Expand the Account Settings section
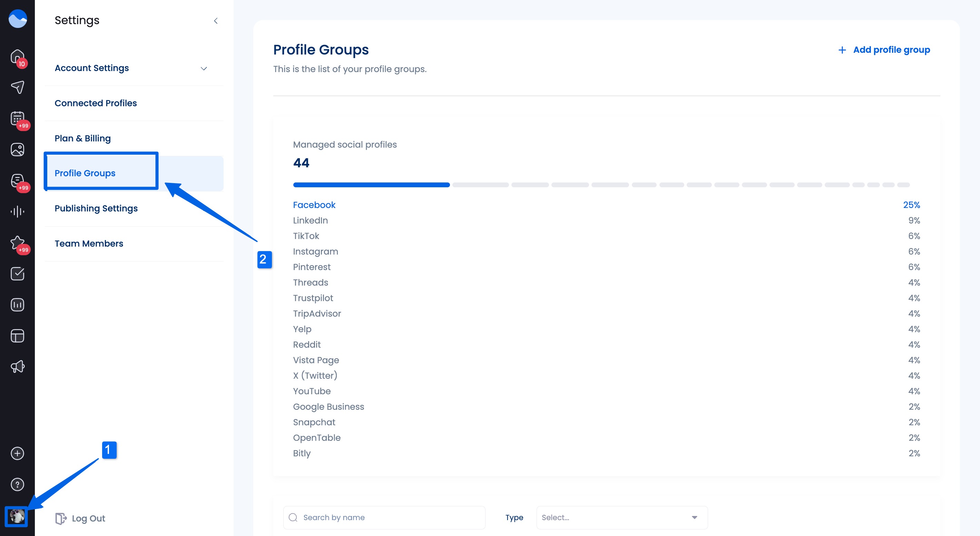The height and width of the screenshot is (536, 980). tap(204, 68)
